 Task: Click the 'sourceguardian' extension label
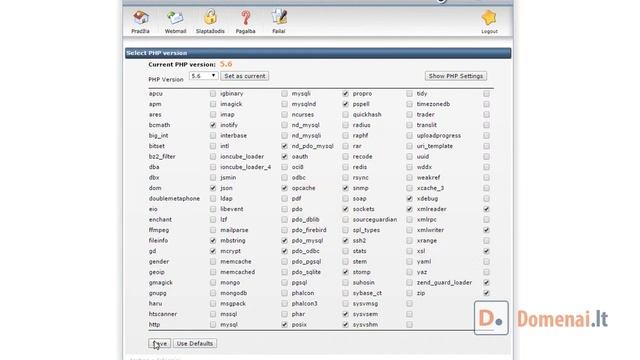[x=375, y=220]
